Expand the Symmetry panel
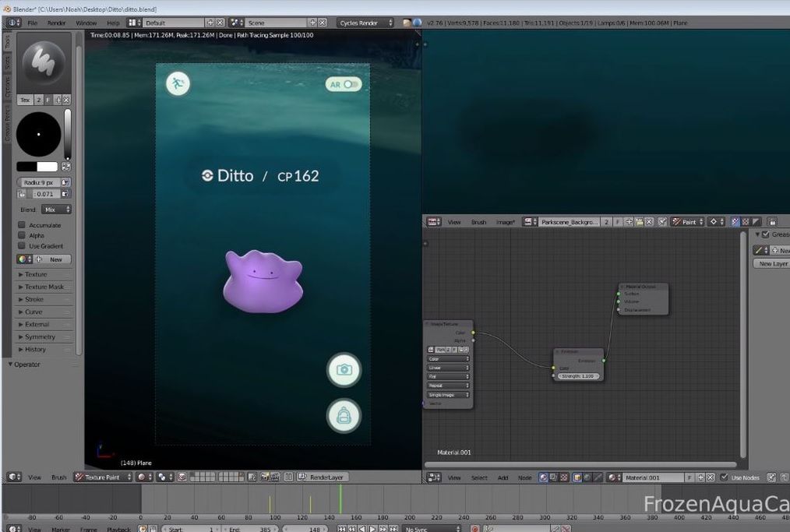Viewport: 790px width, 532px height. (44, 337)
